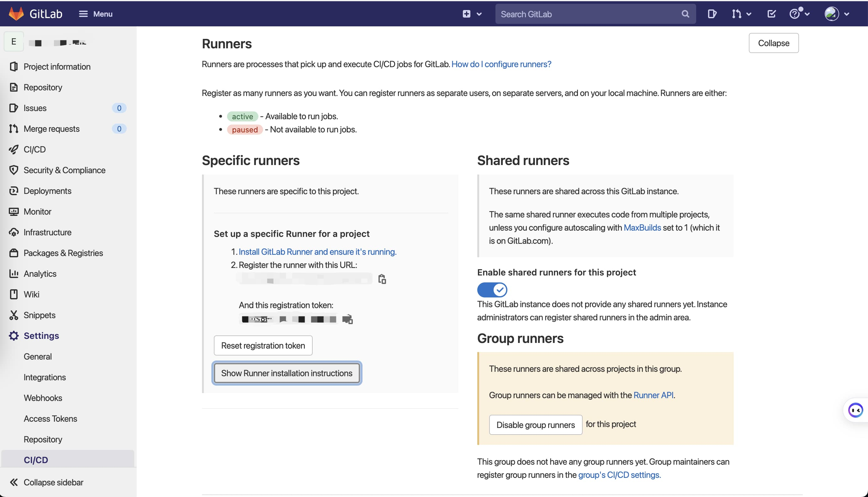Click the registration token copy icon
The width and height of the screenshot is (868, 497).
[x=347, y=319]
